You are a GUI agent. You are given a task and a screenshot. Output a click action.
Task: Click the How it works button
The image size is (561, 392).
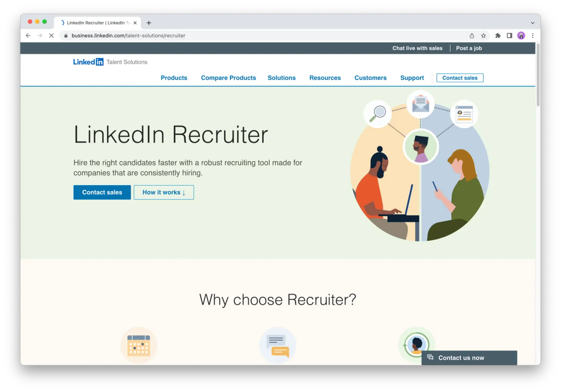click(x=163, y=192)
